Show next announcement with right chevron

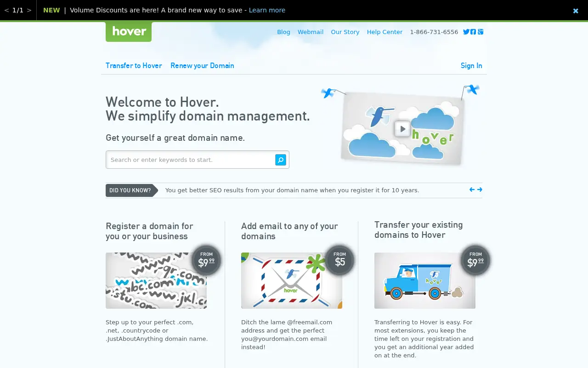coord(29,10)
